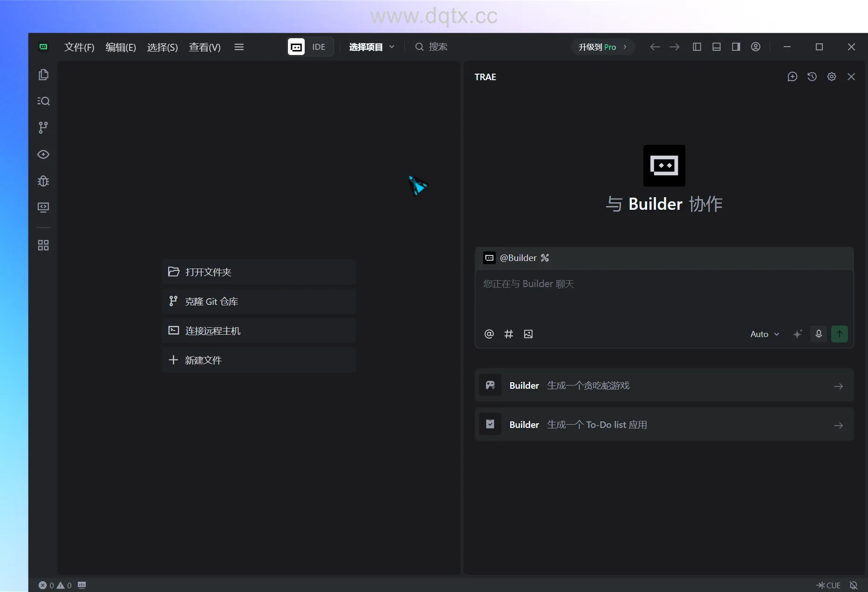Click the CUE status bar item

coord(828,585)
